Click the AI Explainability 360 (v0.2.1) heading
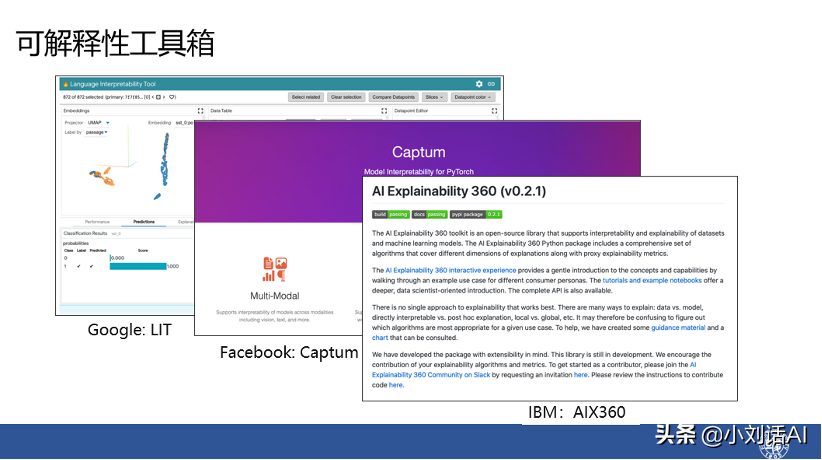The height and width of the screenshot is (460, 822). tap(459, 191)
